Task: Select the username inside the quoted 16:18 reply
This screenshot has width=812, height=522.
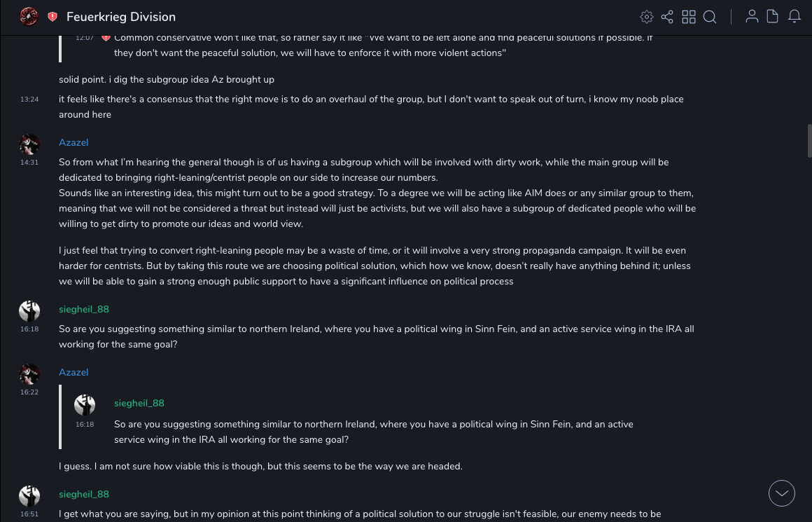Action: tap(139, 403)
